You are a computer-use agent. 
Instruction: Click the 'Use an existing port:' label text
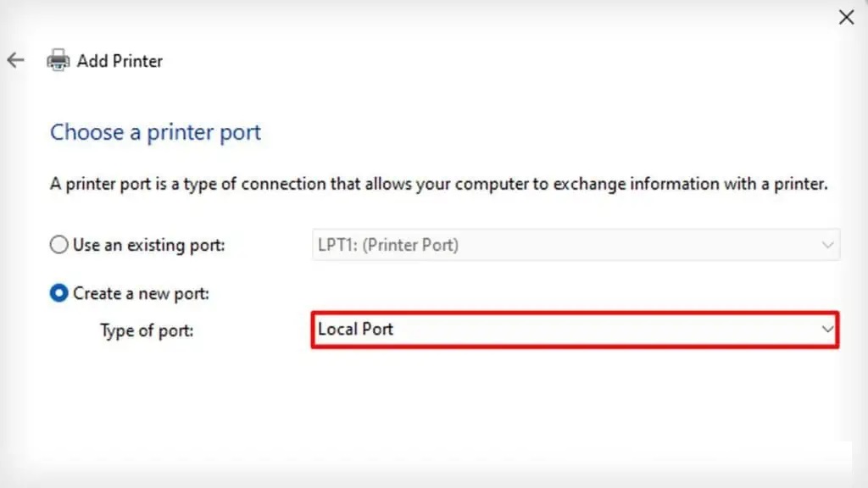(149, 245)
